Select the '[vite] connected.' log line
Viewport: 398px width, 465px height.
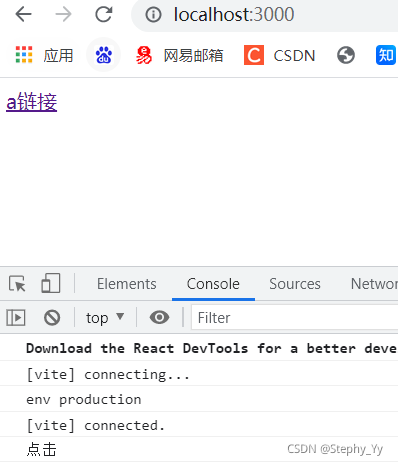[x=199, y=425]
